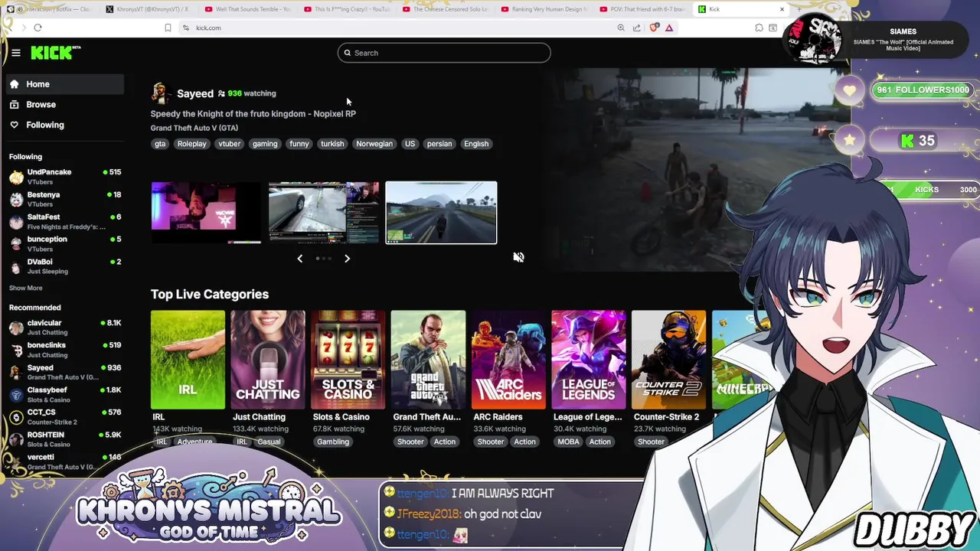Bookmark page with browser bookmark icon
Screen dimensions: 980x551
[168, 28]
